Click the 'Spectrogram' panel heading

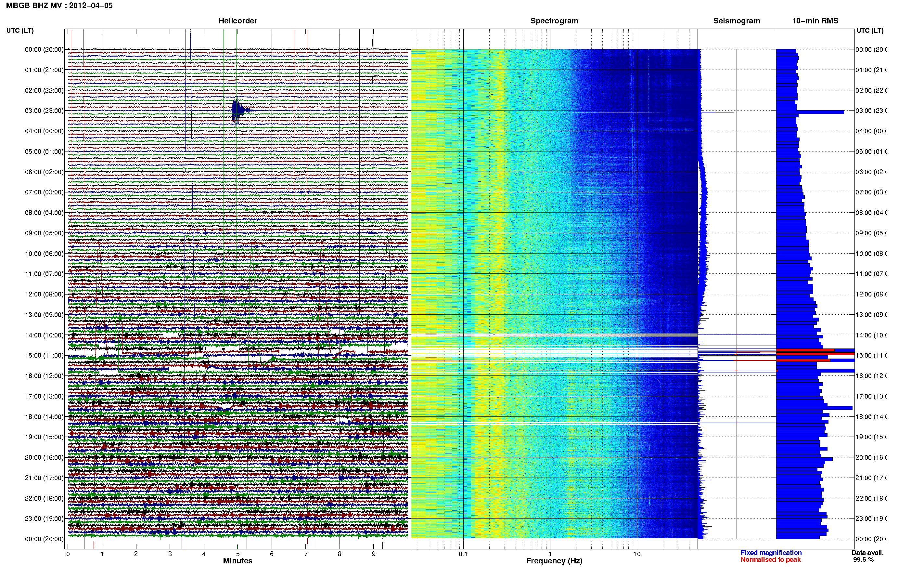point(554,21)
